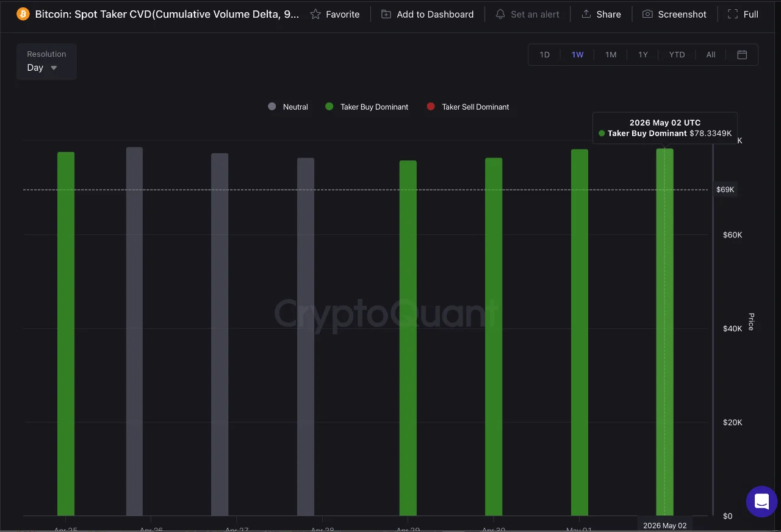This screenshot has width=781, height=532.
Task: Click the highlighted May 02 bar
Action: click(x=665, y=332)
